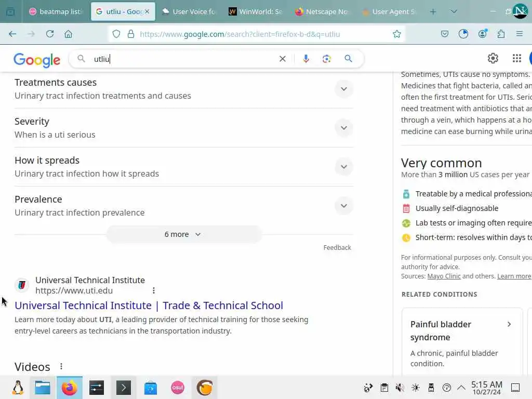
Task: Open clock showing 5:15 AM
Action: (486, 388)
